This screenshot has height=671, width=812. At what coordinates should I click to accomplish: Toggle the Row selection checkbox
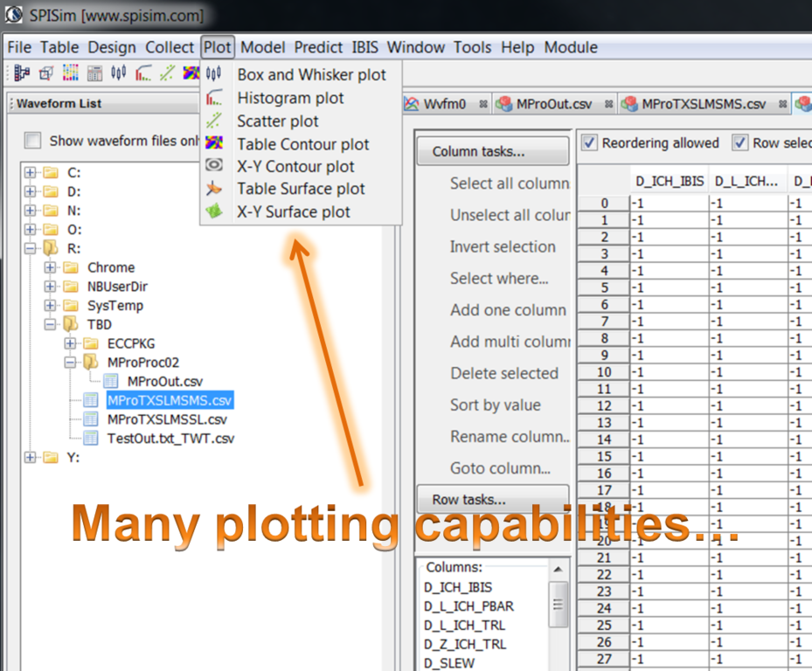(x=740, y=142)
